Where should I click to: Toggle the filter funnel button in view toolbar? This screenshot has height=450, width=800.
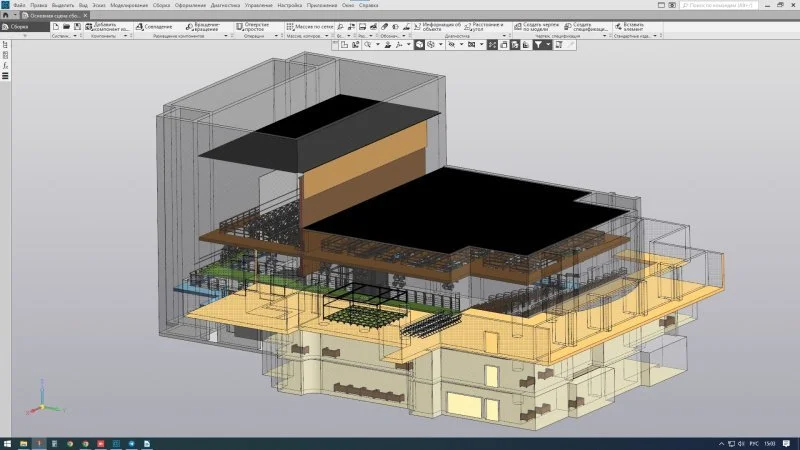(537, 45)
